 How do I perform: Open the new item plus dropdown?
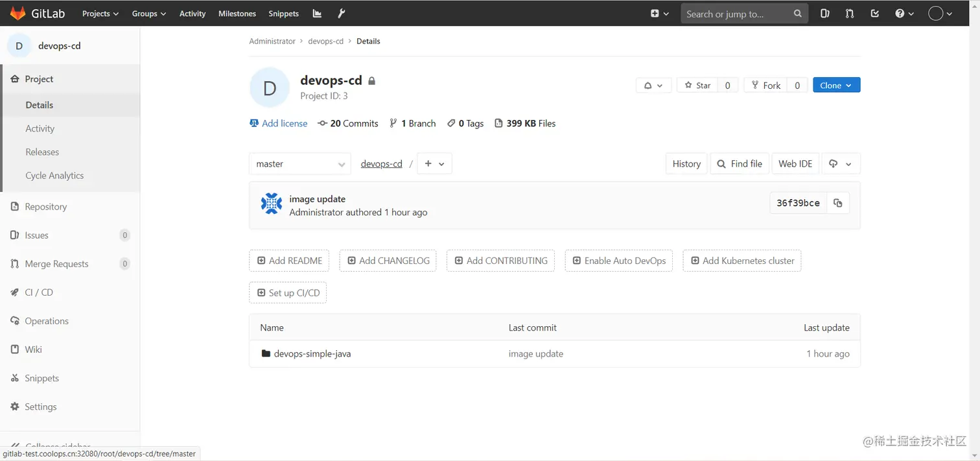coord(660,14)
